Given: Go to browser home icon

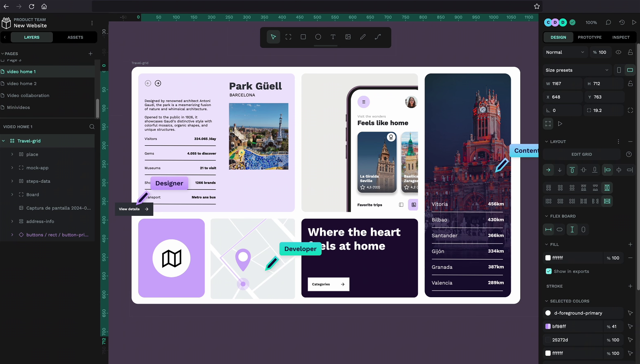Looking at the screenshot, I should (44, 6).
